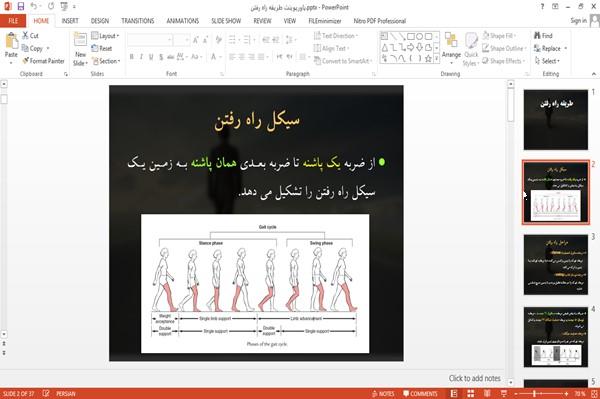This screenshot has height=399, width=600.
Task: Click to add notes field
Action: coord(474,378)
